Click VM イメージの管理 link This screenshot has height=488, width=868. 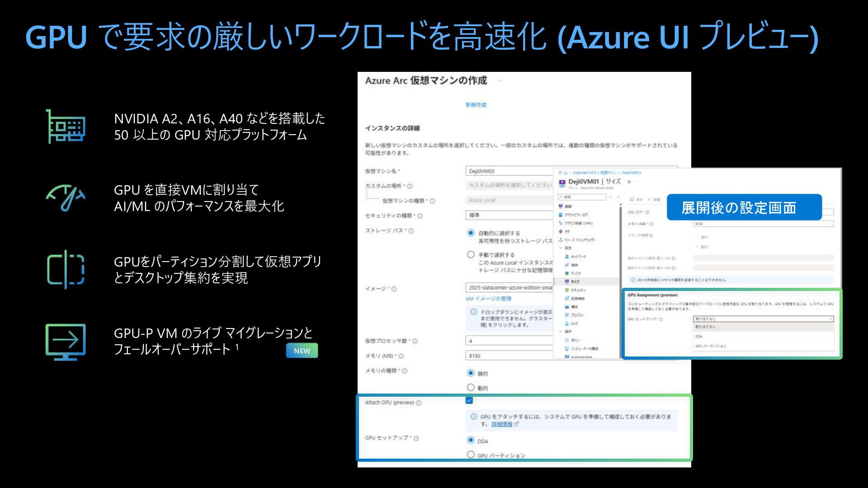[488, 299]
